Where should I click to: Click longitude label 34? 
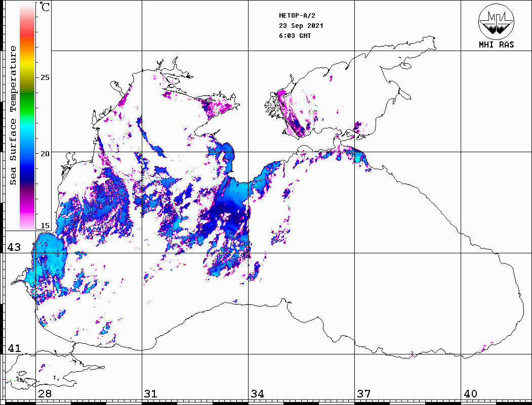click(x=257, y=393)
